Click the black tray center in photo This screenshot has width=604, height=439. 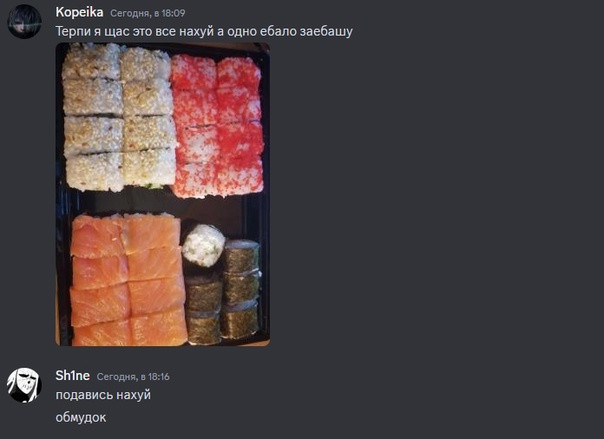[x=162, y=203]
